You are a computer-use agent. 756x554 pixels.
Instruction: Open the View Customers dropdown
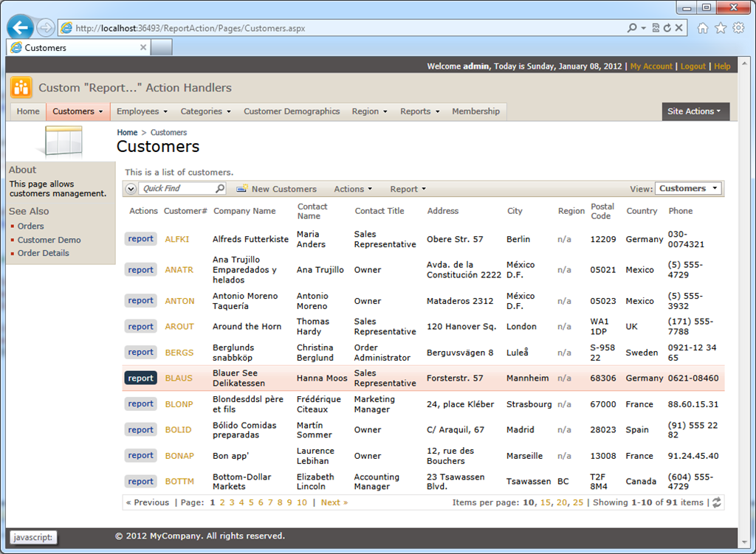pos(689,188)
